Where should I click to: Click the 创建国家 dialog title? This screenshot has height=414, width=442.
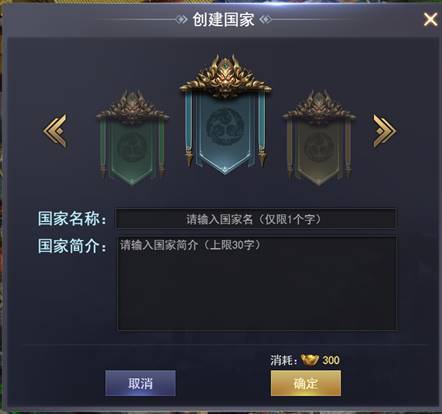(x=223, y=19)
